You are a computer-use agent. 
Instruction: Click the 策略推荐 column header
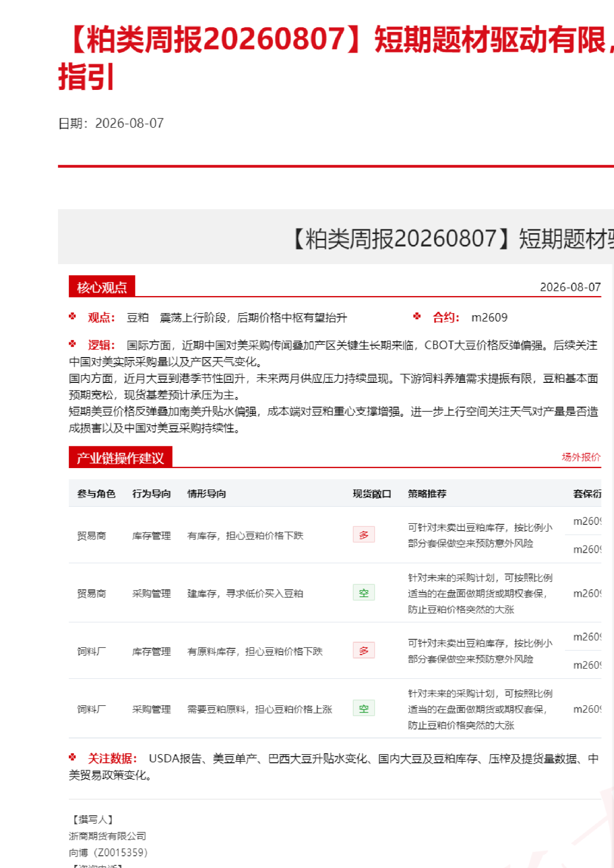click(427, 494)
